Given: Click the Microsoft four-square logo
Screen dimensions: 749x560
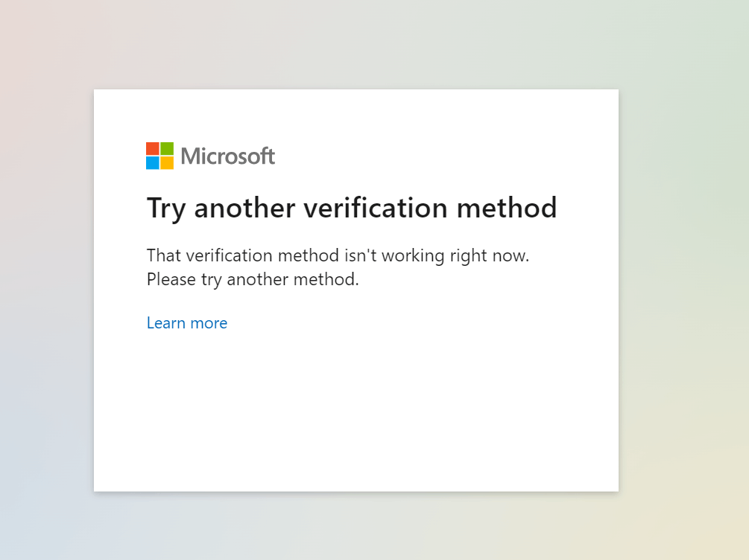Looking at the screenshot, I should pyautogui.click(x=159, y=156).
